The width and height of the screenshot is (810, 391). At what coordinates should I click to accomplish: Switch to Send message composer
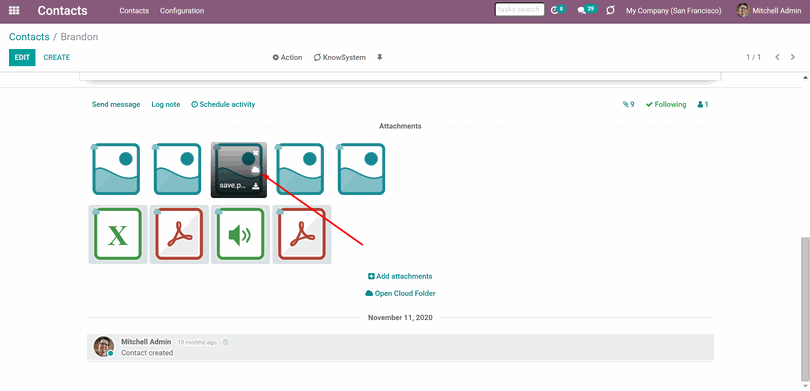(116, 104)
